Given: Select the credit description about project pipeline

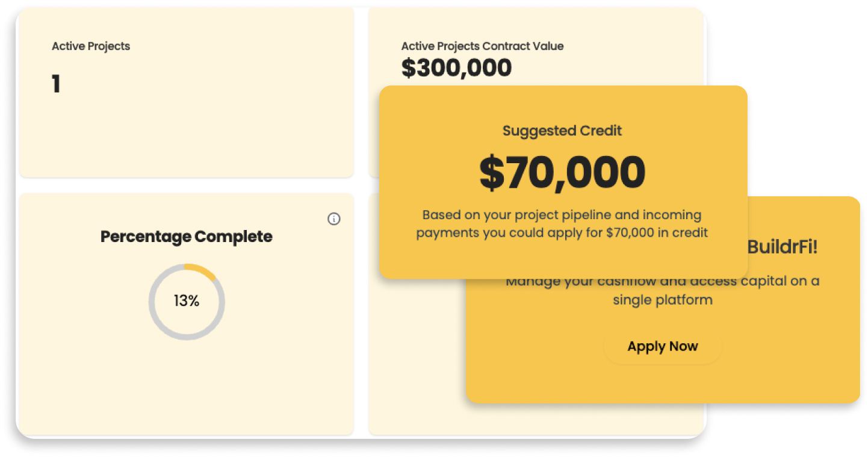Looking at the screenshot, I should tap(562, 223).
